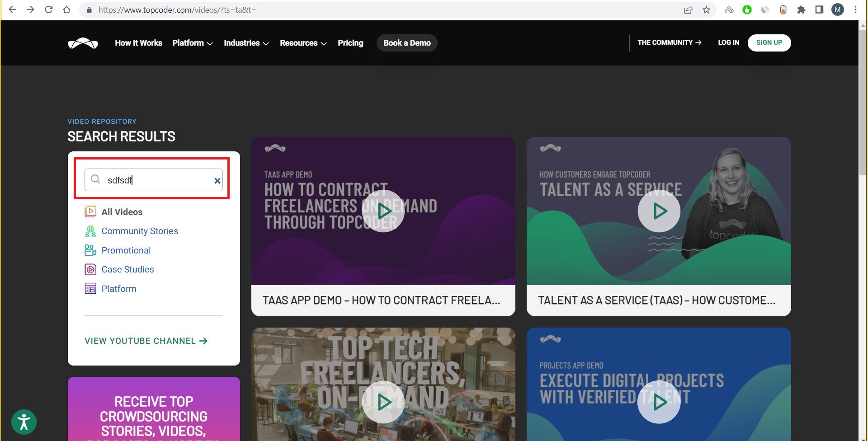Click LOG IN

point(729,42)
